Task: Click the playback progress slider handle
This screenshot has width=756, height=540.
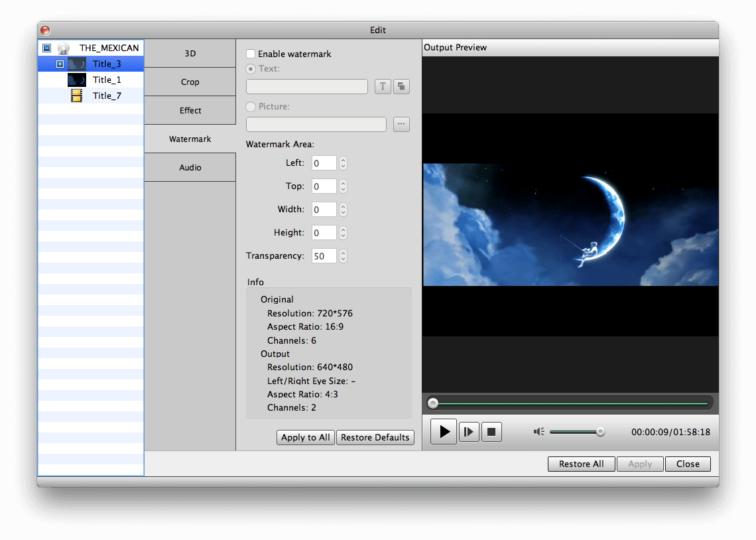Action: (433, 403)
